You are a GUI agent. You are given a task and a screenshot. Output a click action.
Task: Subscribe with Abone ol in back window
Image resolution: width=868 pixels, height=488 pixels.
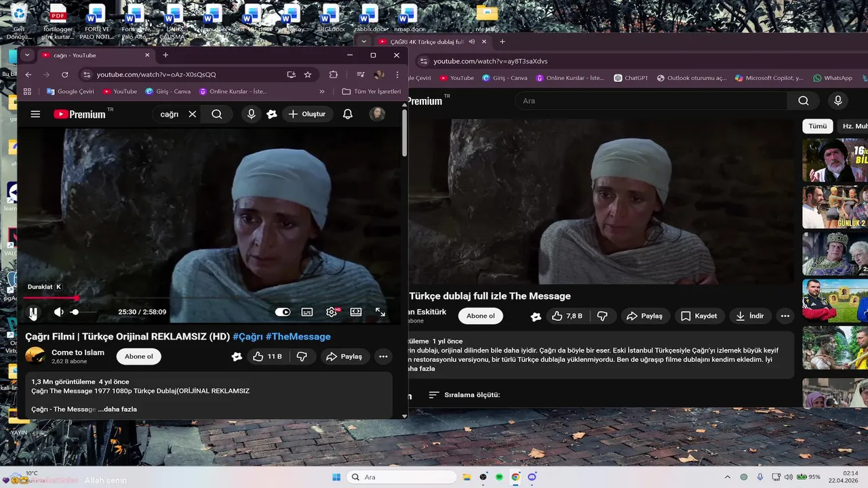point(481,316)
